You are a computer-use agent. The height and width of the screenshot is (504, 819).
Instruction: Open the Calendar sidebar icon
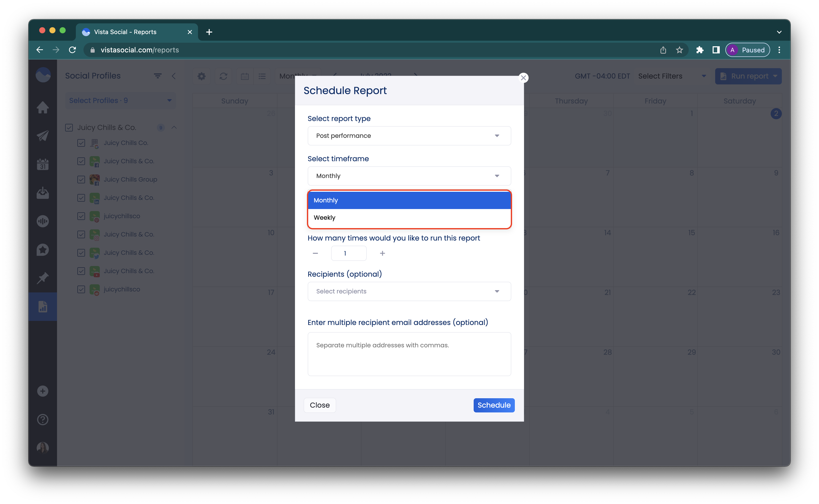[43, 164]
